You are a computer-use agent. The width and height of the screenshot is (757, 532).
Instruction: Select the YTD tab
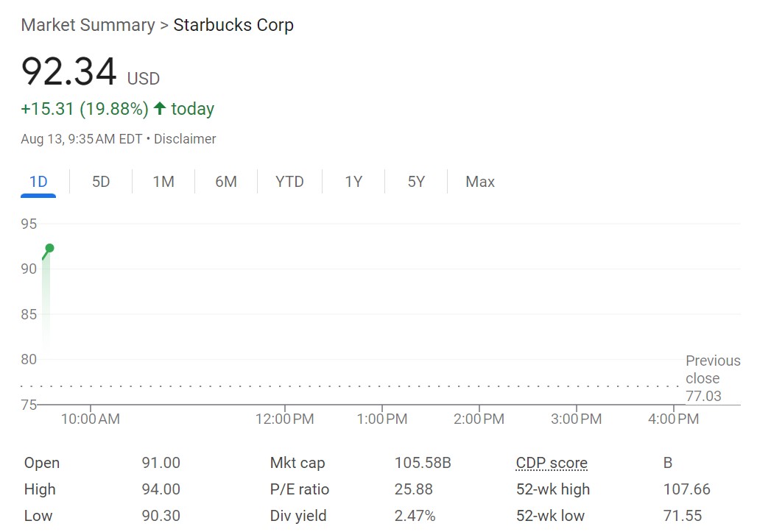tap(289, 182)
